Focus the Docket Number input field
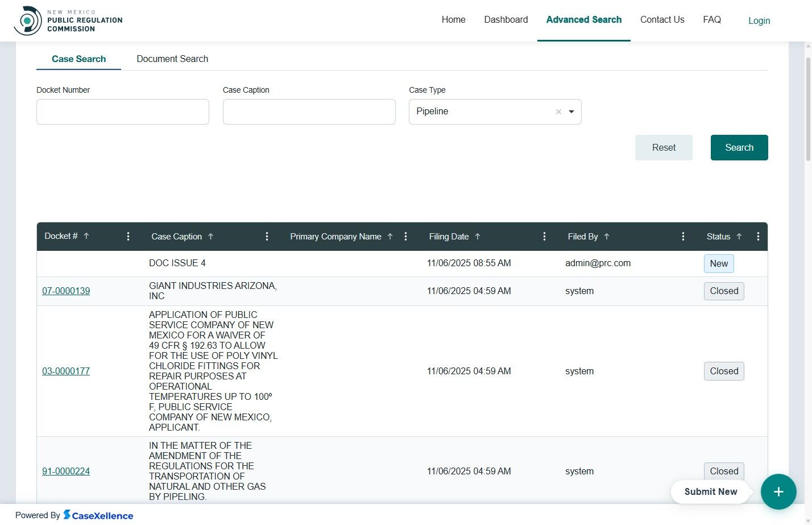This screenshot has height=525, width=812. pyautogui.click(x=123, y=112)
